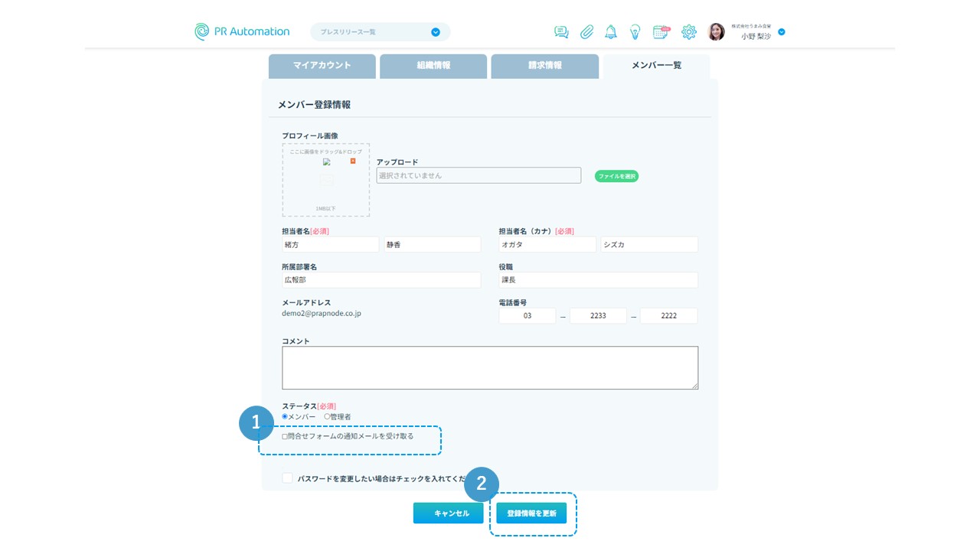The image size is (980, 551).
Task: Open the chat messages icon
Action: pos(561,32)
